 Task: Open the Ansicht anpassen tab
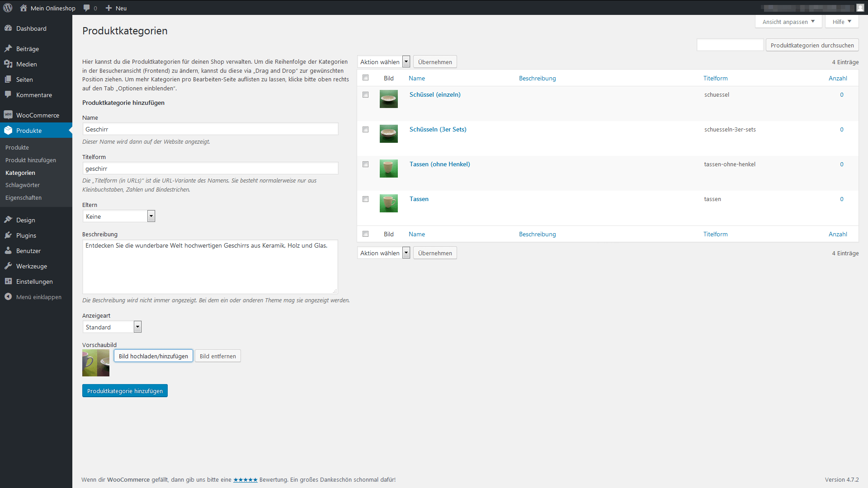click(x=788, y=21)
